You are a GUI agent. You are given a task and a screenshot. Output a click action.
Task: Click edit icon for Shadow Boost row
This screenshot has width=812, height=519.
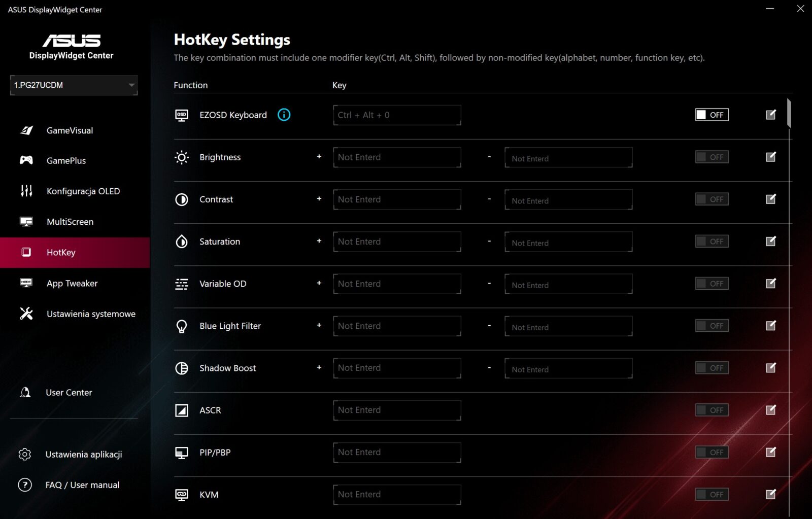(770, 367)
